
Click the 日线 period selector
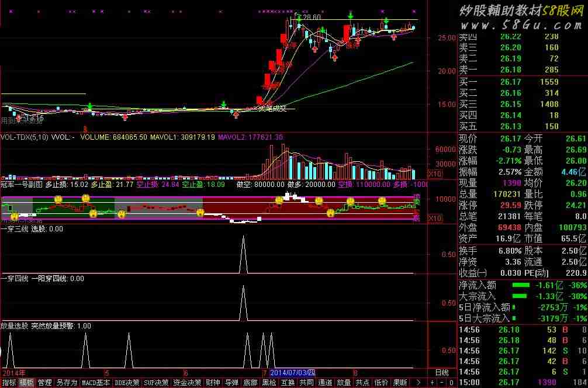[442, 372]
